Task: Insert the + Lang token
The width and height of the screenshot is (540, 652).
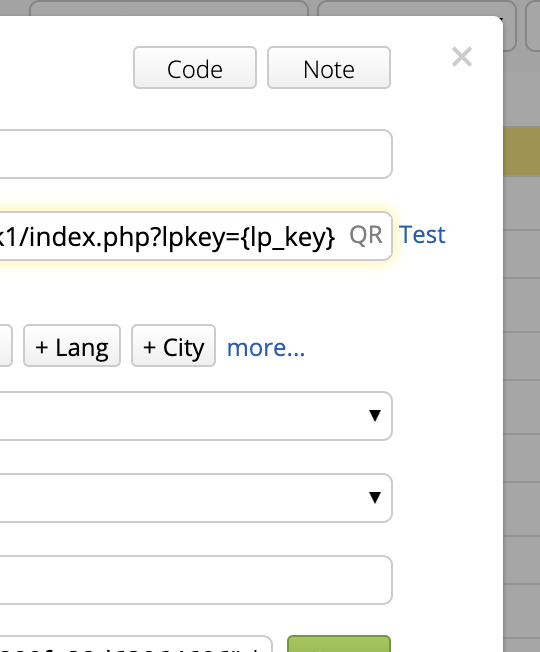Action: pos(72,346)
